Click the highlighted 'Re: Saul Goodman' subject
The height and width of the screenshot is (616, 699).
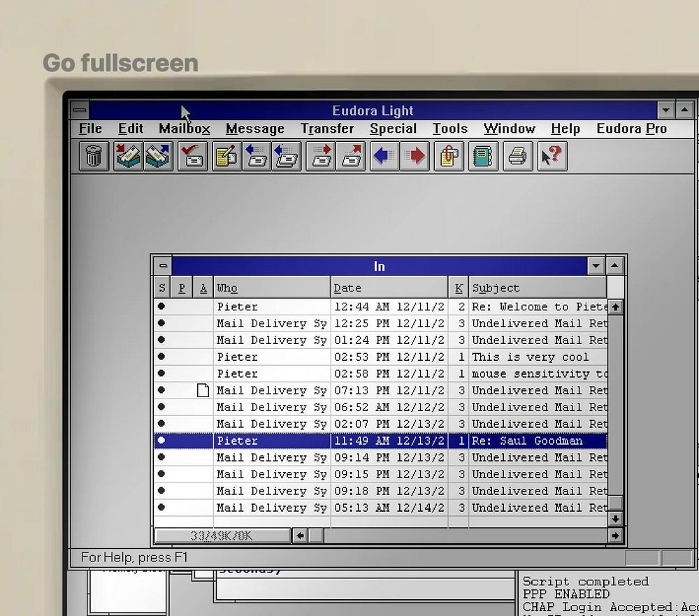(527, 440)
